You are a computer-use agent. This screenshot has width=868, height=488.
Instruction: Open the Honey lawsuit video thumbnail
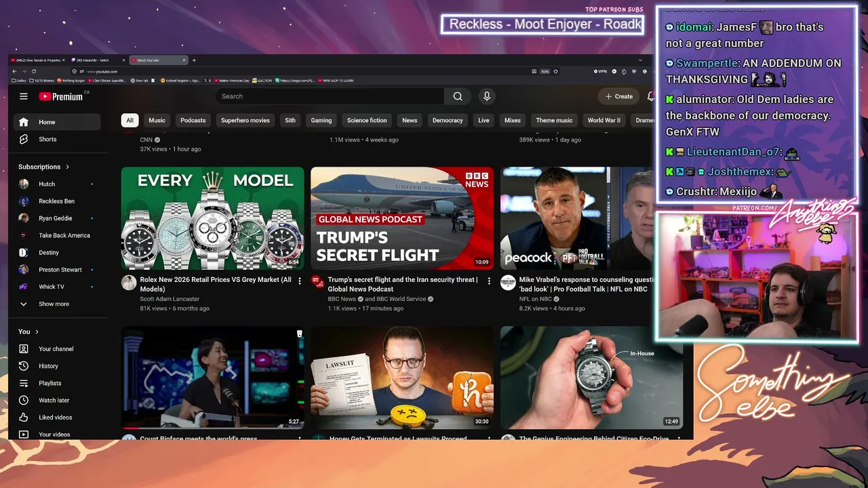click(x=402, y=378)
